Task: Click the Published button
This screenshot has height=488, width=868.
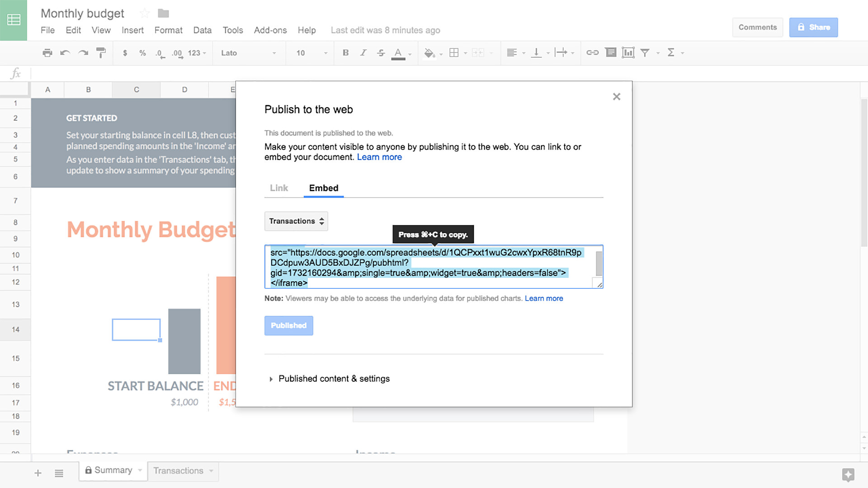Action: point(288,325)
